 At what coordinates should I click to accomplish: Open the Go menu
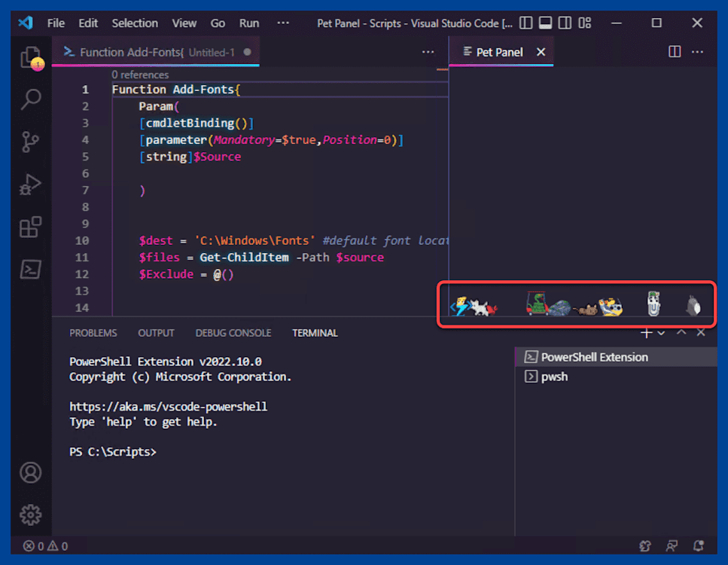218,23
